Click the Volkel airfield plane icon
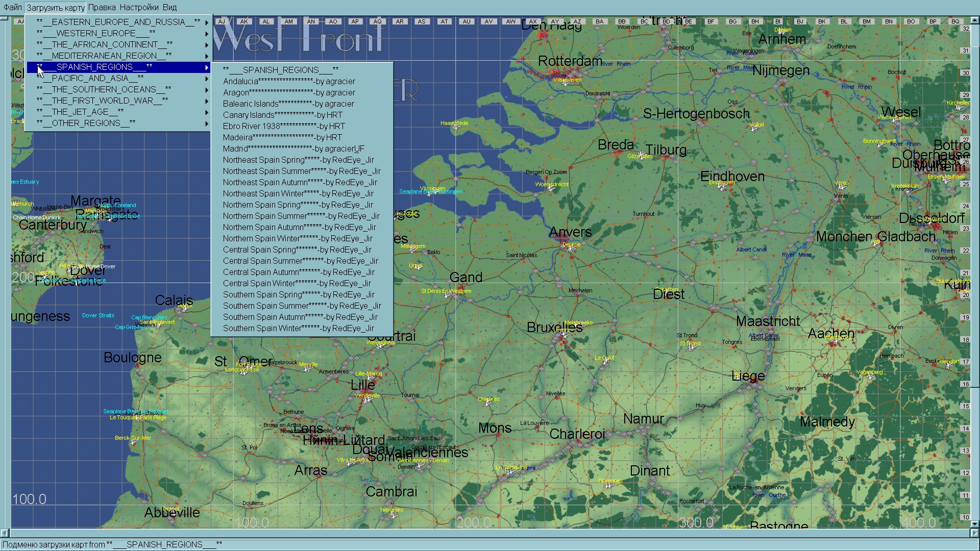The width and height of the screenshot is (980, 551). 754,130
